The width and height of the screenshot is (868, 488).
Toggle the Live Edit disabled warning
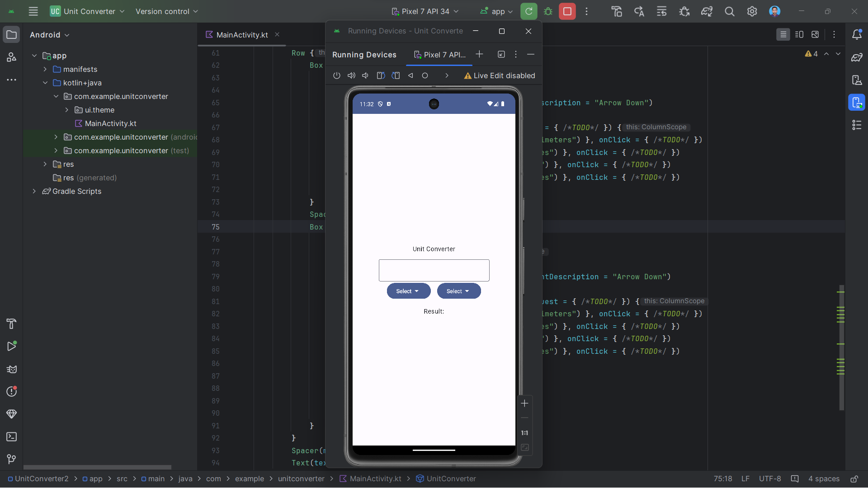tap(499, 75)
